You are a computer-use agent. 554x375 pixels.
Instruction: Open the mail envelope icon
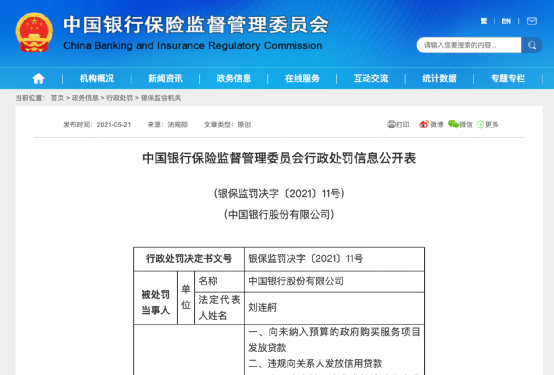[532, 21]
